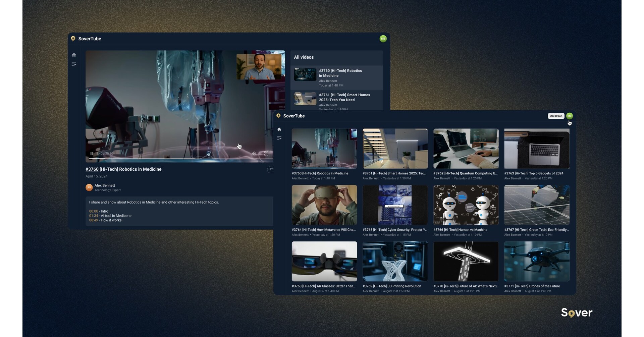Open the copy link icon next to the video title
The width and height of the screenshot is (644, 337).
click(x=271, y=169)
